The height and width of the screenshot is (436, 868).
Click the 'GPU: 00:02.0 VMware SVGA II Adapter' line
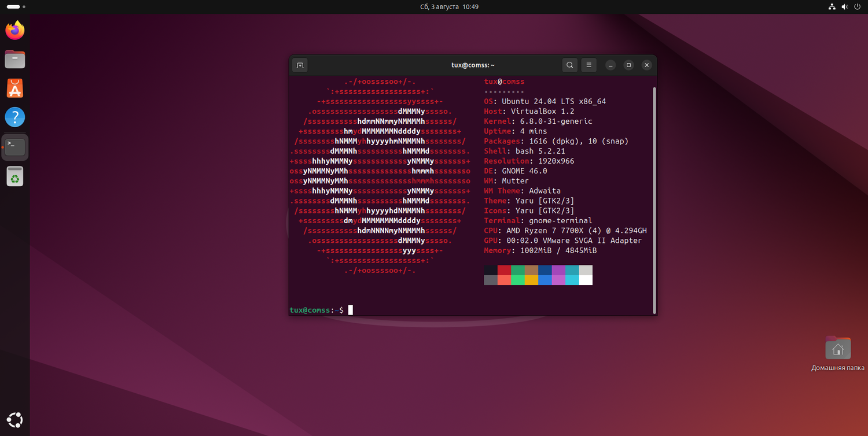(x=563, y=241)
